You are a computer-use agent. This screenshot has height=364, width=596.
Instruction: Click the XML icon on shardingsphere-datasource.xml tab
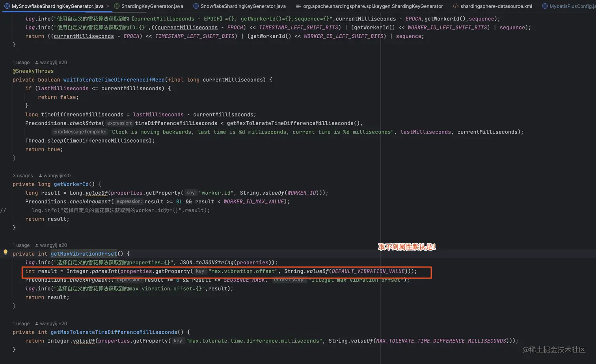[456, 6]
